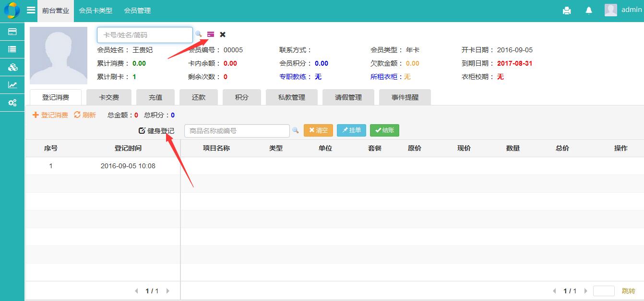Switch to the 充值 tab
Image resolution: width=644 pixels, height=301 pixels.
[155, 97]
